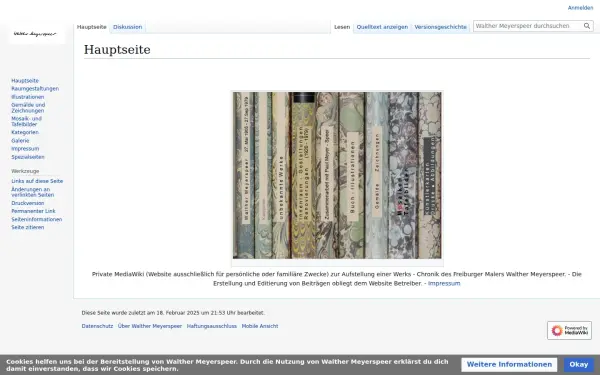Click the Anmelden login link
600x375 pixels.
(x=580, y=8)
